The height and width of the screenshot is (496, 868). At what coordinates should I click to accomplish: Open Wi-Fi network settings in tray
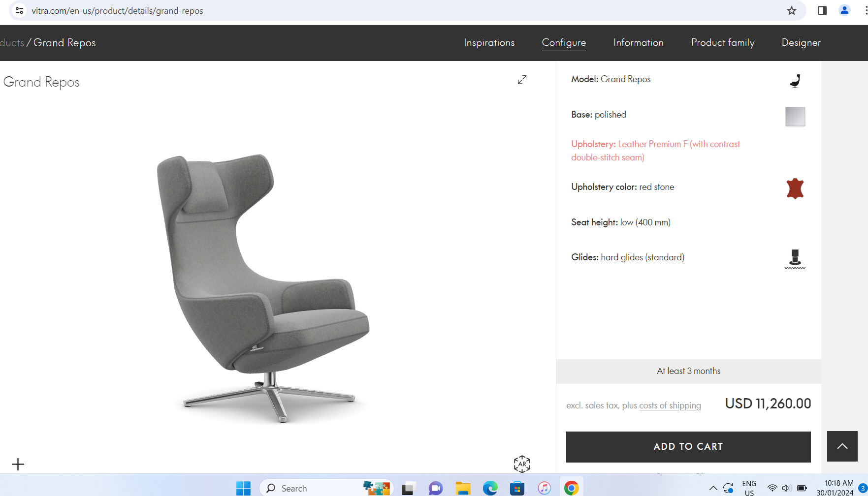pos(772,488)
